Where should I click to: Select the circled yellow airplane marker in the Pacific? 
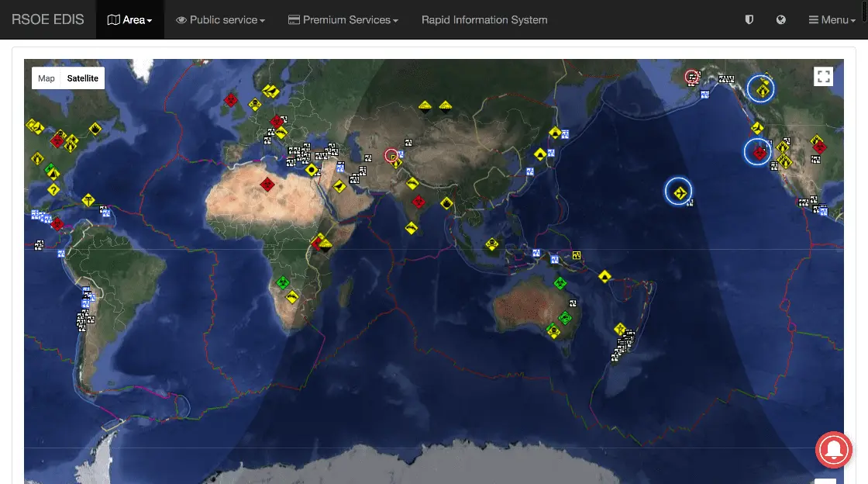pos(679,191)
